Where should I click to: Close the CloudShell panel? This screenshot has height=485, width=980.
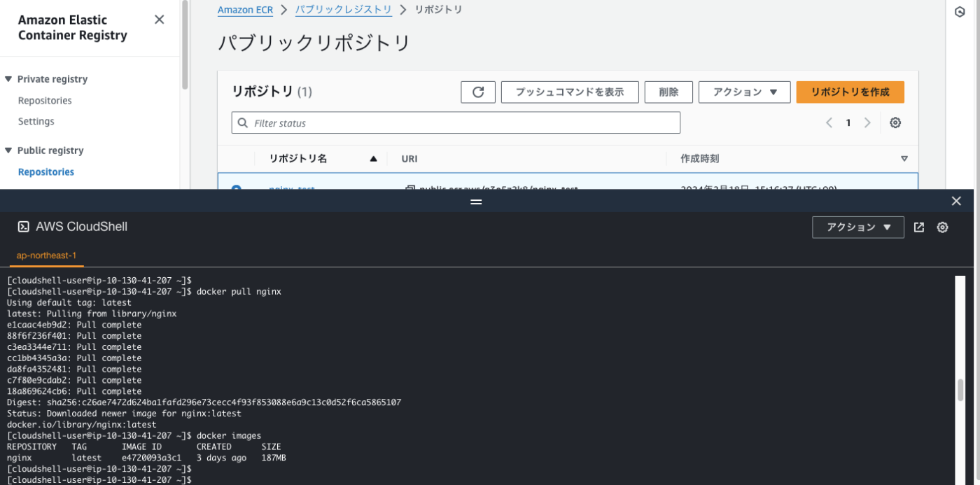pyautogui.click(x=956, y=201)
